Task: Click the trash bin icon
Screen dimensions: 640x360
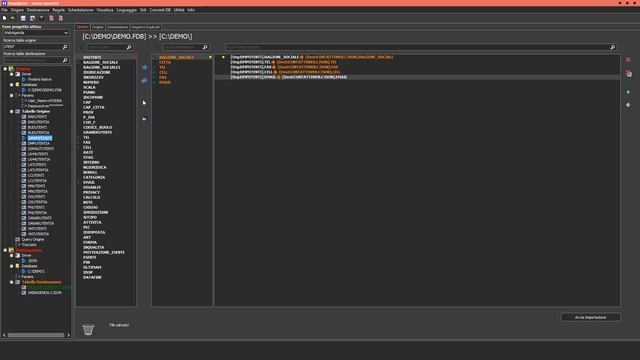Action: tap(88, 329)
